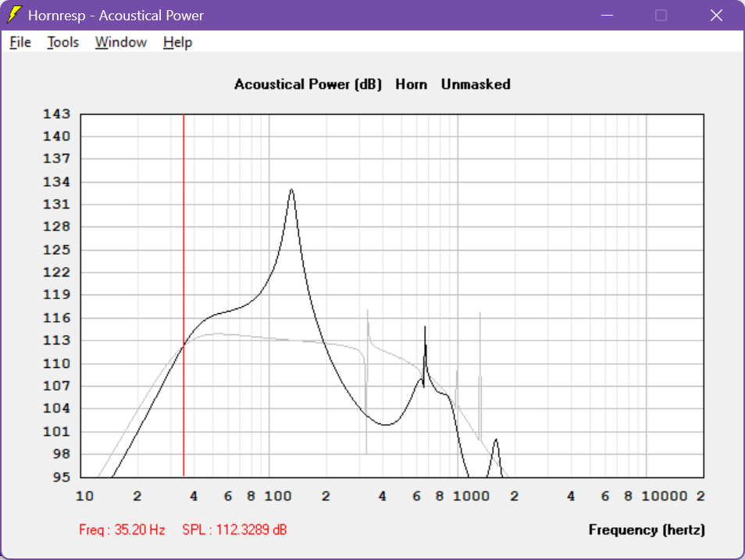
Task: Open the File menu
Action: [20, 42]
